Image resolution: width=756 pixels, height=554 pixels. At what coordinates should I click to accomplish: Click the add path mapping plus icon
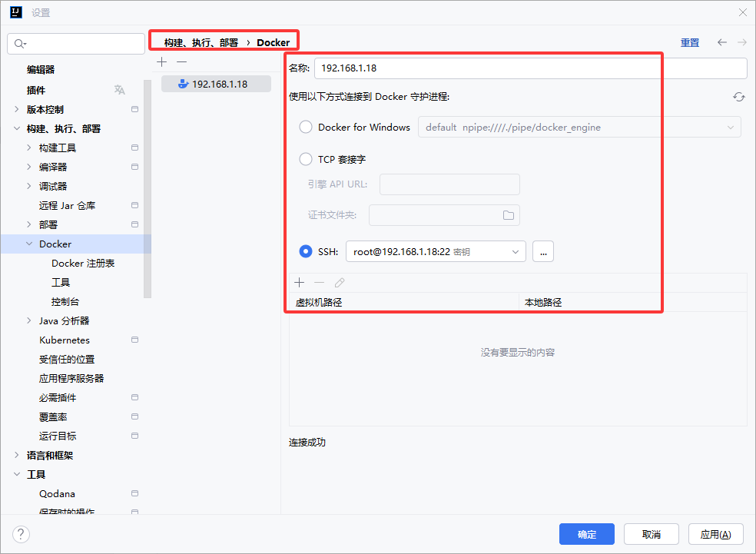click(x=300, y=283)
